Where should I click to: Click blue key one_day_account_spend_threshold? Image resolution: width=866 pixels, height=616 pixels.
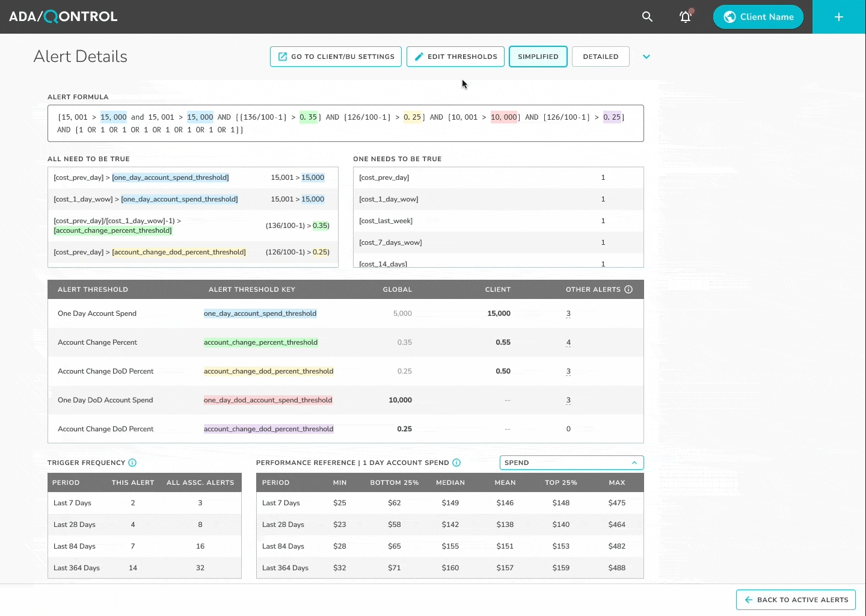260,313
